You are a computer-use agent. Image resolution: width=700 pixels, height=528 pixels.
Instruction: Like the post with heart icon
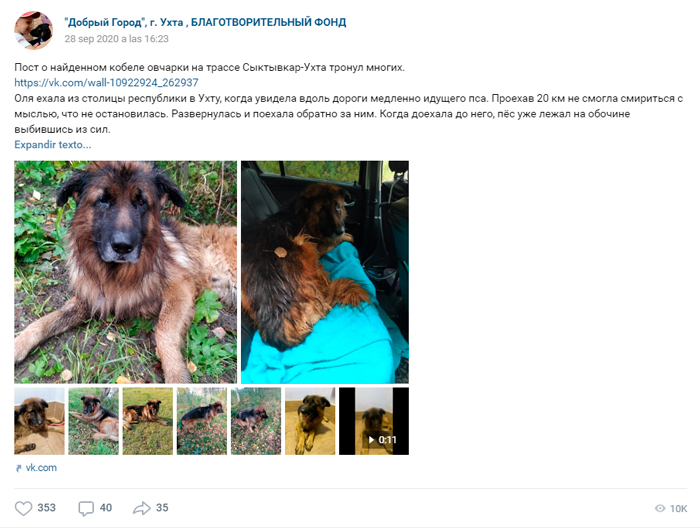point(23,508)
